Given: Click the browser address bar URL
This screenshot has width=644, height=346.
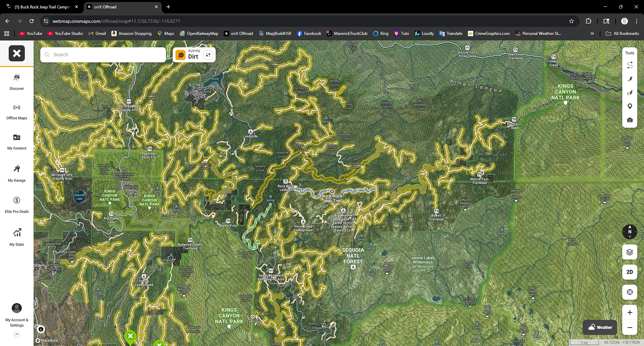Looking at the screenshot, I should point(116,21).
